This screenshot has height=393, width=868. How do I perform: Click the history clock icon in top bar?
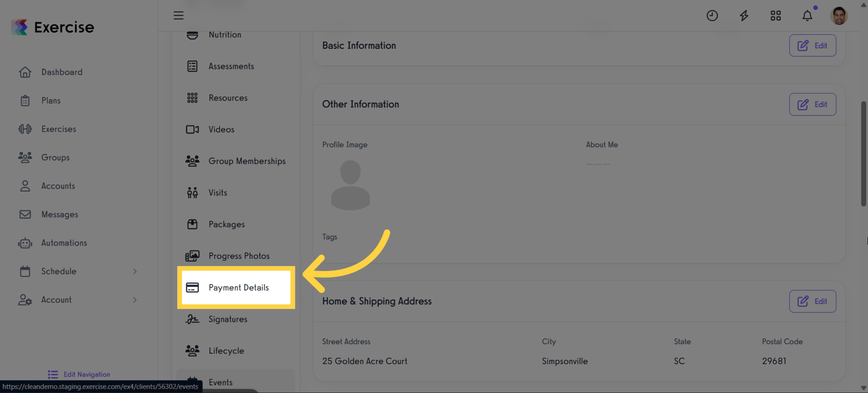point(712,15)
